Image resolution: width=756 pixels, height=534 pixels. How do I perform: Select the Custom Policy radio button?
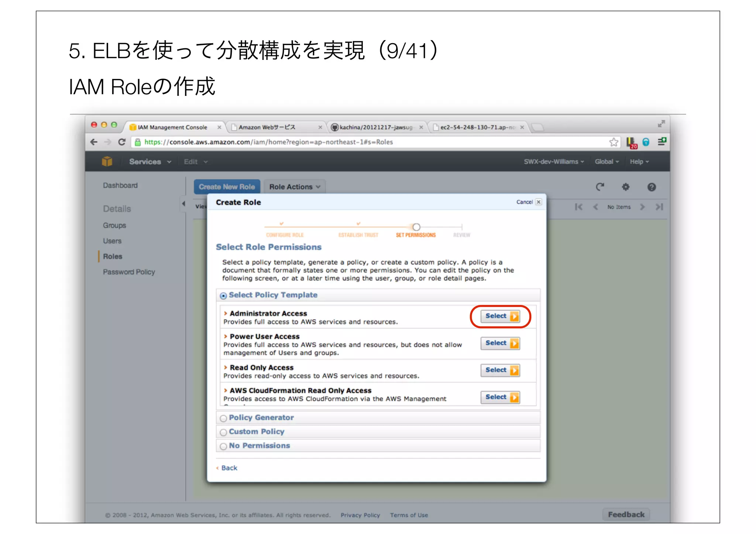(x=223, y=433)
